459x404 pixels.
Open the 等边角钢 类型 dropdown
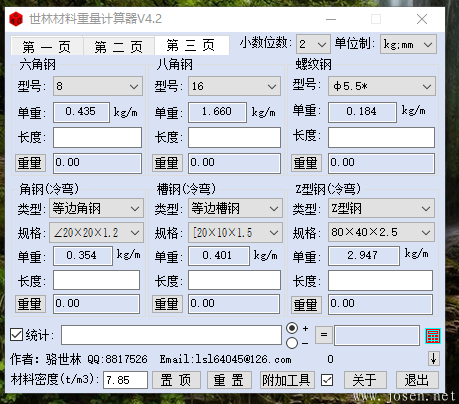pyautogui.click(x=96, y=208)
